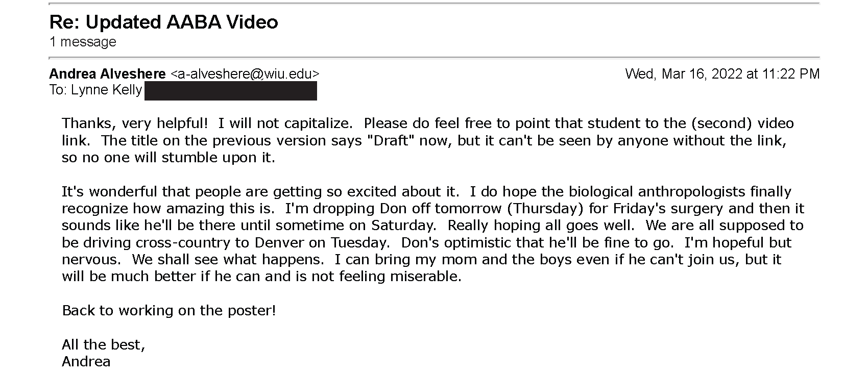
Task: Click the closing 'All the best,'
Action: [104, 345]
